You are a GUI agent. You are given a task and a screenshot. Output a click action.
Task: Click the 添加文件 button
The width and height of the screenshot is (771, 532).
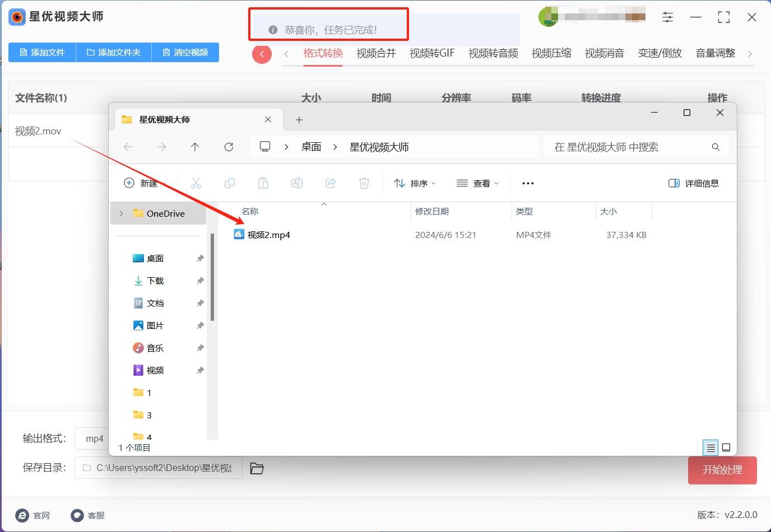tap(42, 52)
